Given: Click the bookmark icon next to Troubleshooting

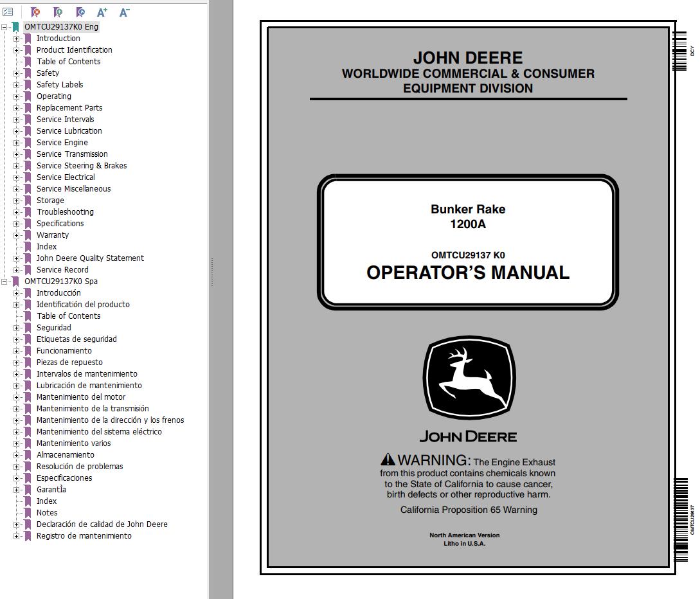Looking at the screenshot, I should [x=28, y=212].
